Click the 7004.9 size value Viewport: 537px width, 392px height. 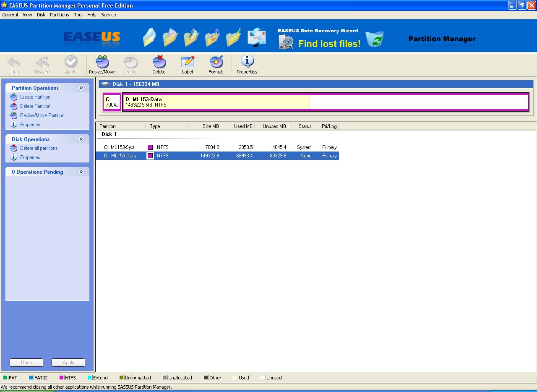pos(212,147)
